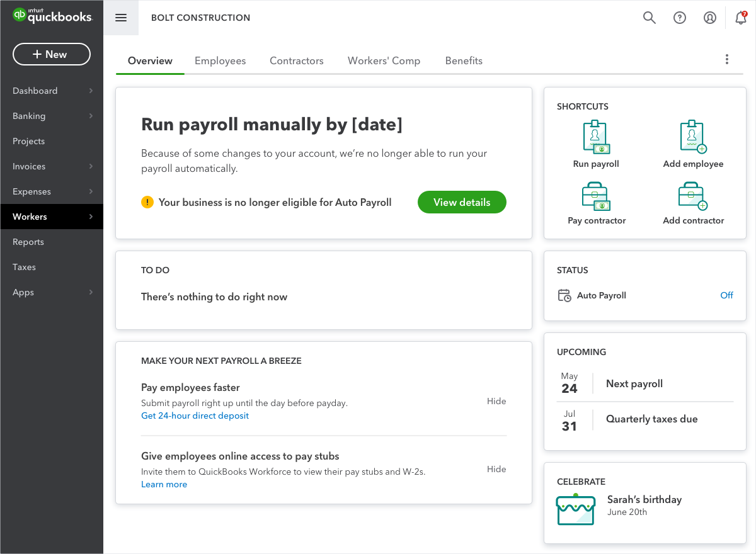Screen dimensions: 756x554
Task: Expand the Dashboard sidebar chevron
Action: click(91, 91)
